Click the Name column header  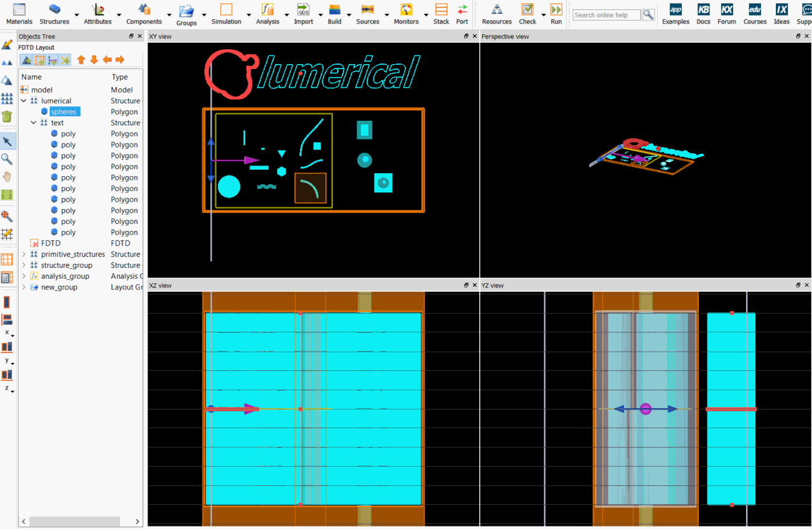(x=32, y=77)
